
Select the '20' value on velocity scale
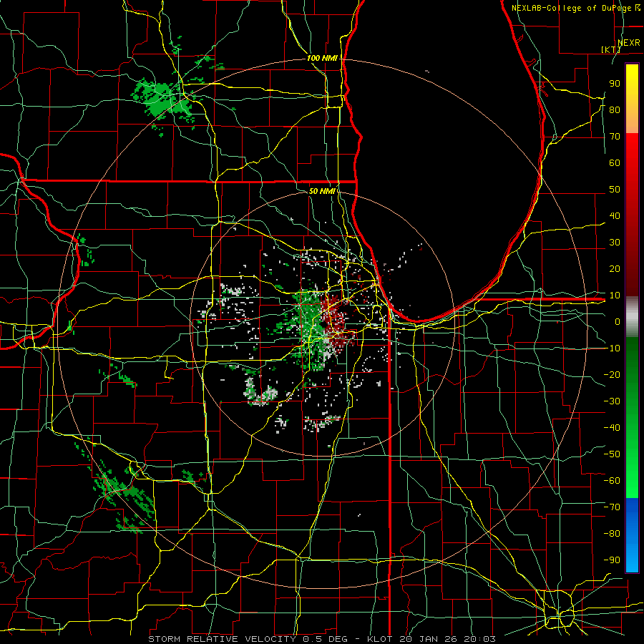pyautogui.click(x=615, y=269)
